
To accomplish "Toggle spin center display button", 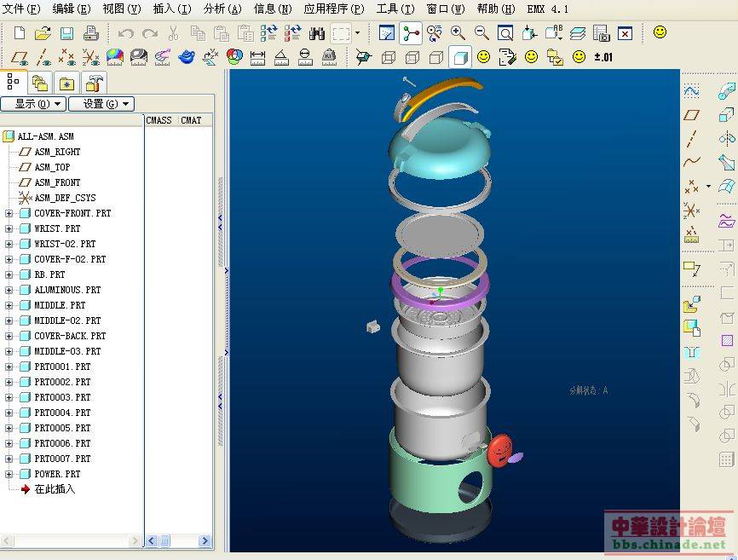I will [410, 34].
